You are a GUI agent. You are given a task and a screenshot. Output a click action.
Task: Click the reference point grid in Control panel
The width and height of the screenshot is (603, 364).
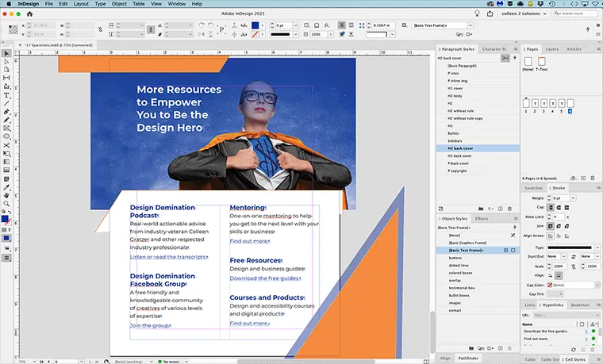(x=13, y=29)
